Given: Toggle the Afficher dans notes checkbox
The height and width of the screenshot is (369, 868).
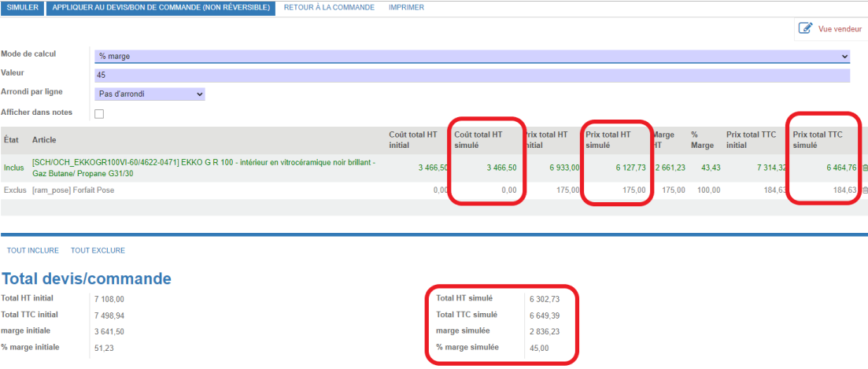Looking at the screenshot, I should (100, 114).
